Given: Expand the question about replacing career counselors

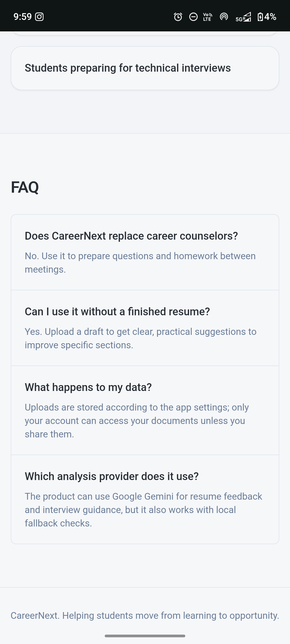Looking at the screenshot, I should [131, 236].
